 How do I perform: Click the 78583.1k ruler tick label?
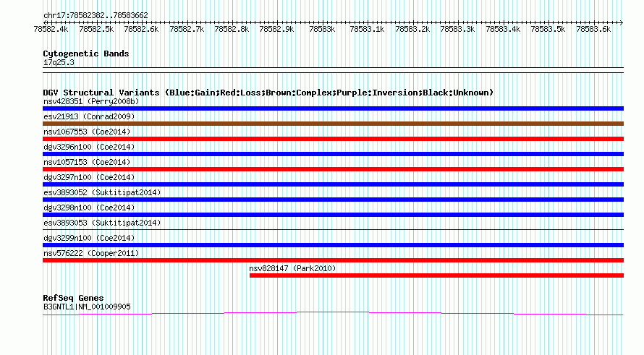367,29
